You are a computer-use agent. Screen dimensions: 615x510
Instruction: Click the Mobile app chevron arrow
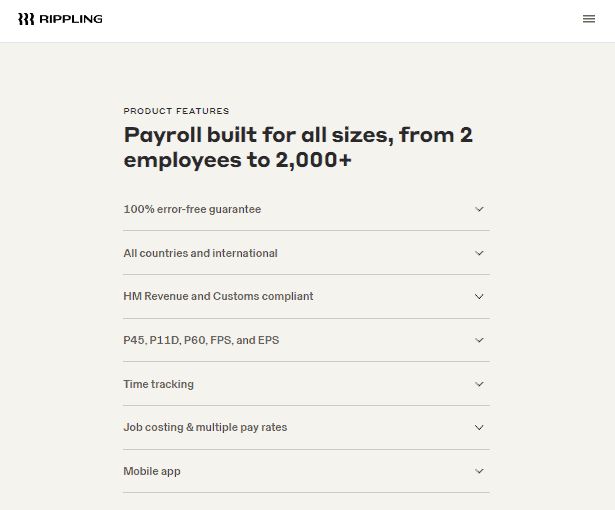click(479, 471)
